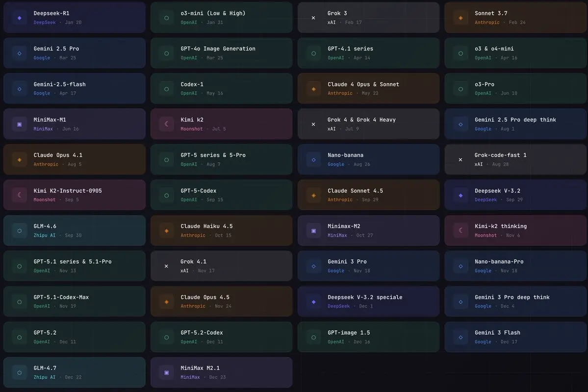The height and width of the screenshot is (392, 588).
Task: Select the GPT-5.1 series & 5.1-Pro title
Action: pos(73,262)
